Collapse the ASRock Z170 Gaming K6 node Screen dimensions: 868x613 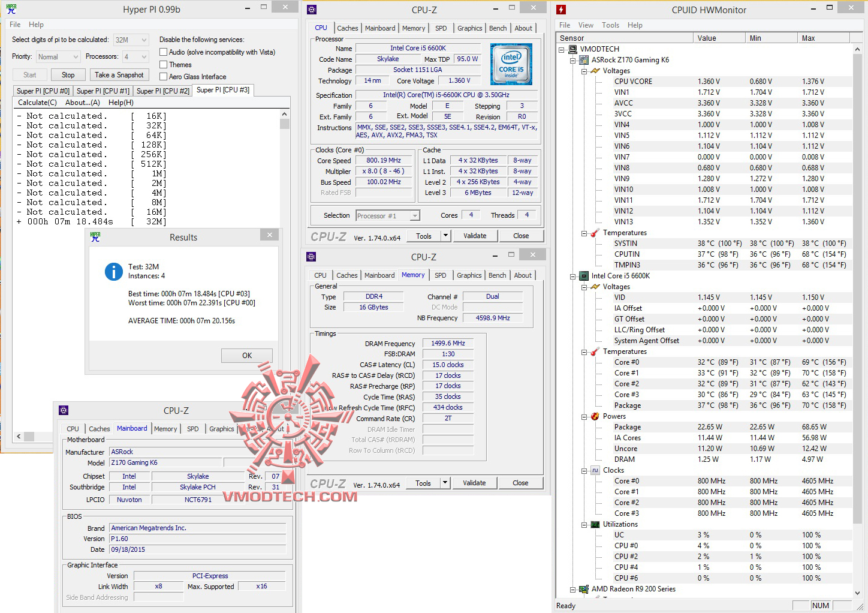[572, 60]
